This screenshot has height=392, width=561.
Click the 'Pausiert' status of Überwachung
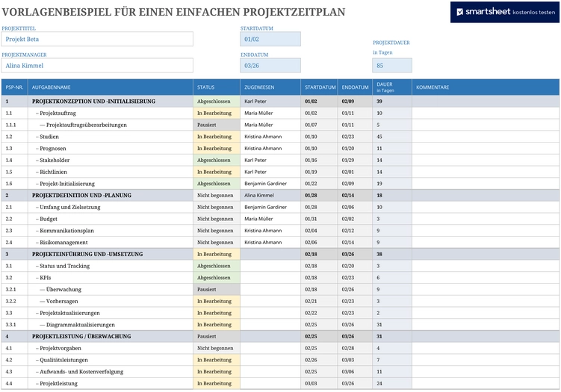(x=217, y=290)
